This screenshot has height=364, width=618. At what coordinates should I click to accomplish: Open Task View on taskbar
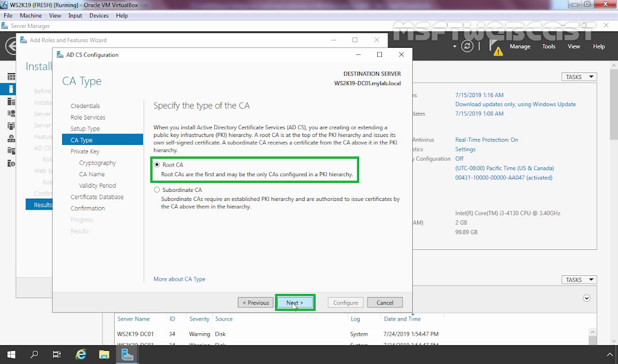[57, 354]
